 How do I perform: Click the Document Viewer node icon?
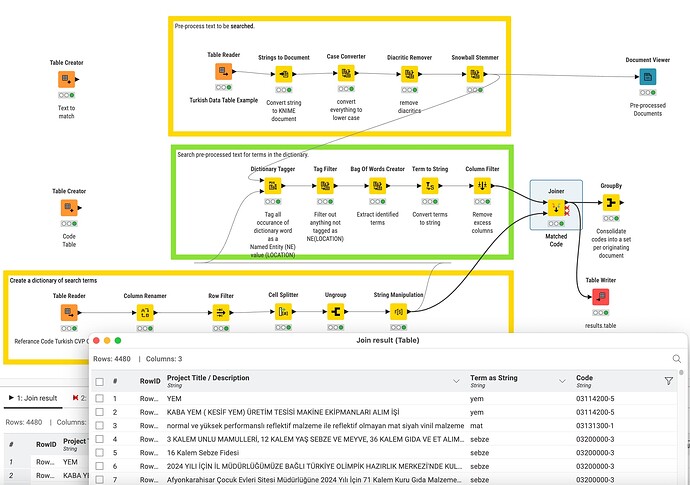pyautogui.click(x=647, y=76)
